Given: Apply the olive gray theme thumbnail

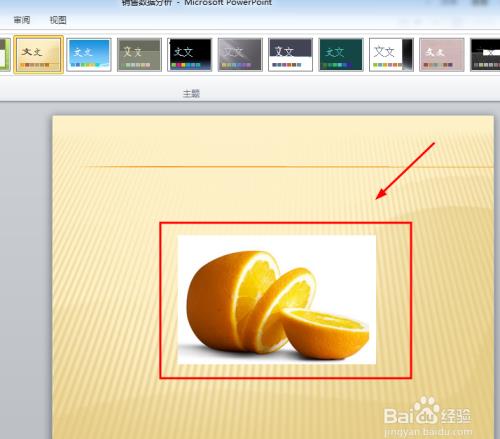Looking at the screenshot, I should (x=139, y=55).
